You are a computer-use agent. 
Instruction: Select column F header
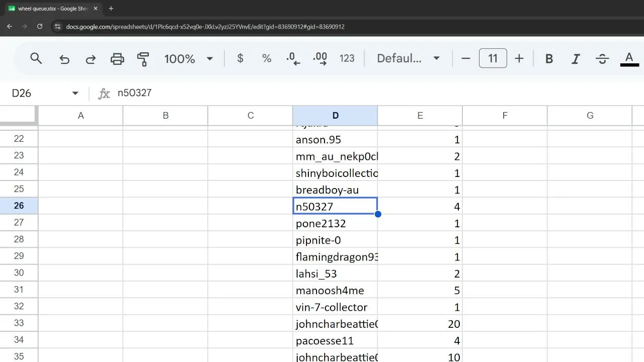click(x=505, y=116)
